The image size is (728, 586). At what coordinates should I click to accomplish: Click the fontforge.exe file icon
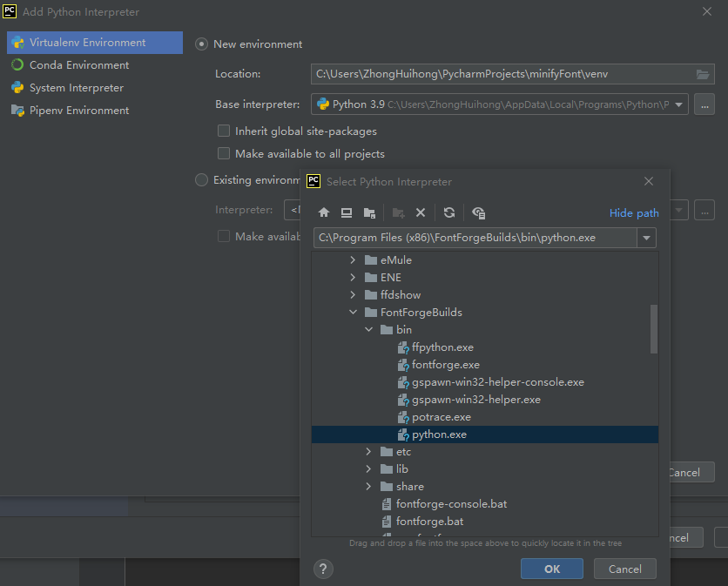[403, 365]
